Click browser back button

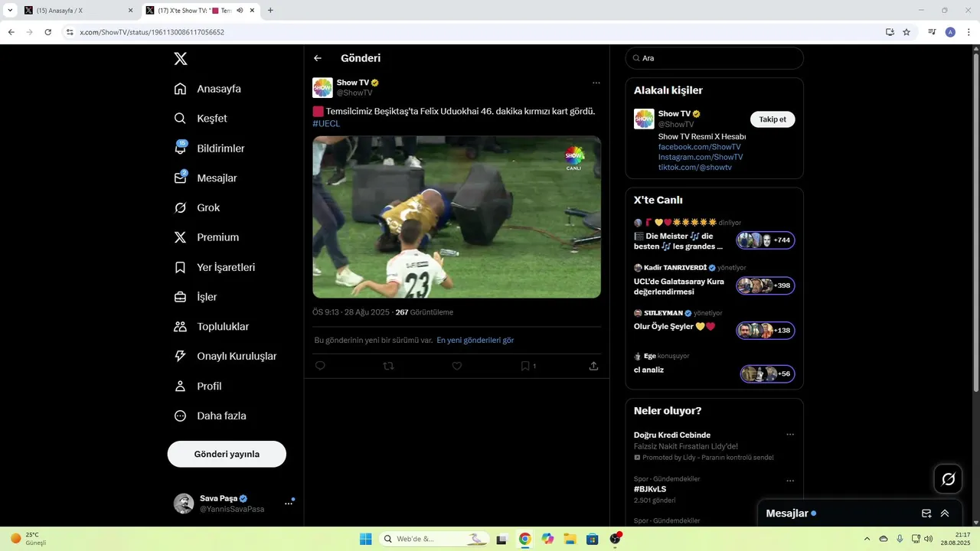(x=11, y=32)
